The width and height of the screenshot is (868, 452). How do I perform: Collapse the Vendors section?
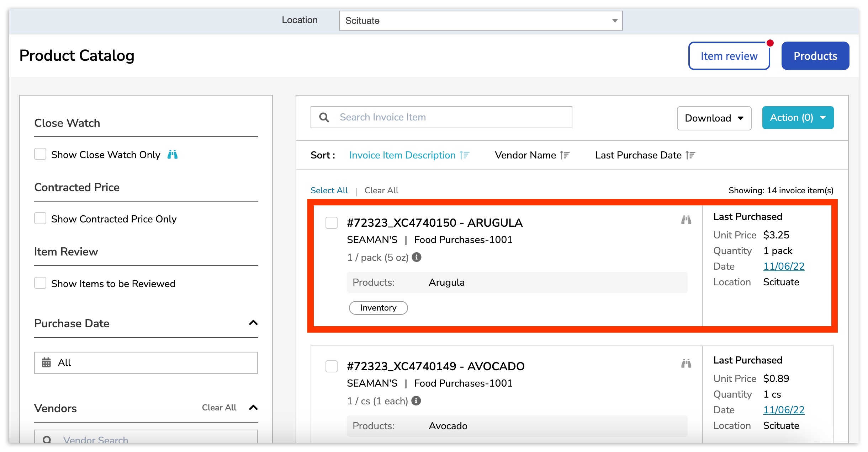[x=254, y=408]
